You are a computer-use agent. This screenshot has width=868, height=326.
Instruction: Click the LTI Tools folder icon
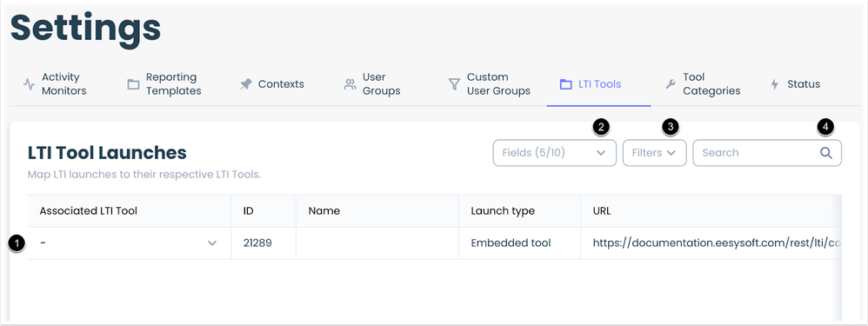pos(565,84)
